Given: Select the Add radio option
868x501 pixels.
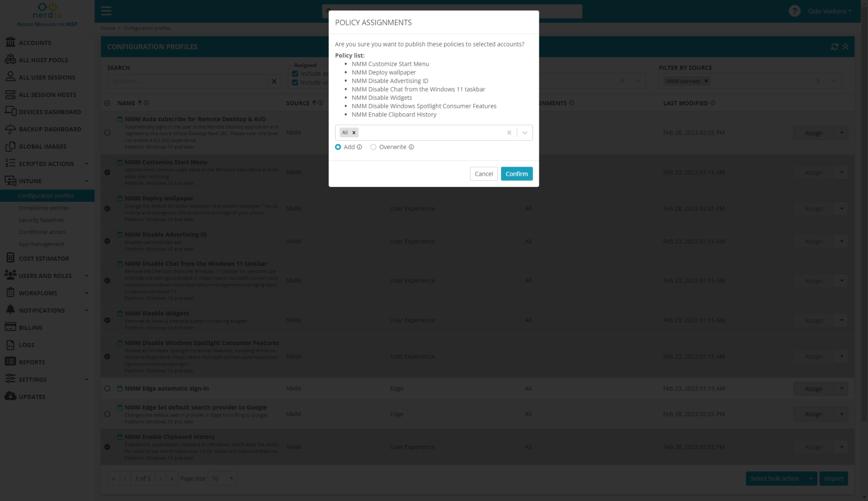Looking at the screenshot, I should [338, 147].
